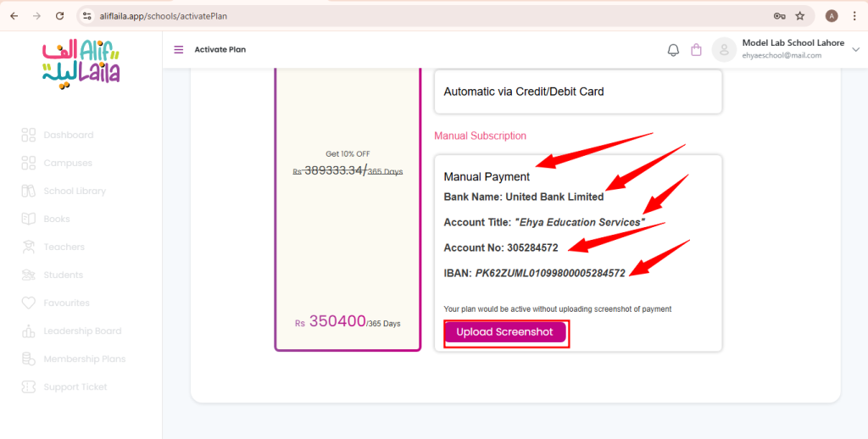Bookmark this page with the star icon

(x=800, y=16)
